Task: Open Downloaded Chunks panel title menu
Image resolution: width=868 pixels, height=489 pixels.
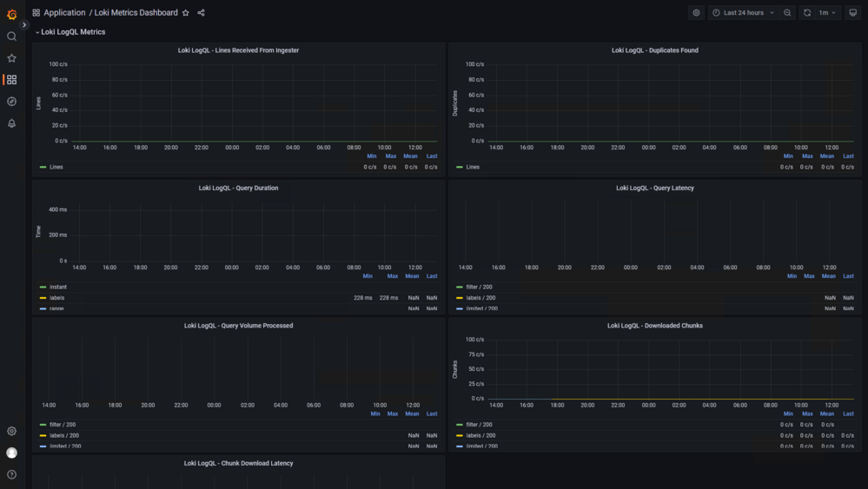Action: pyautogui.click(x=655, y=326)
